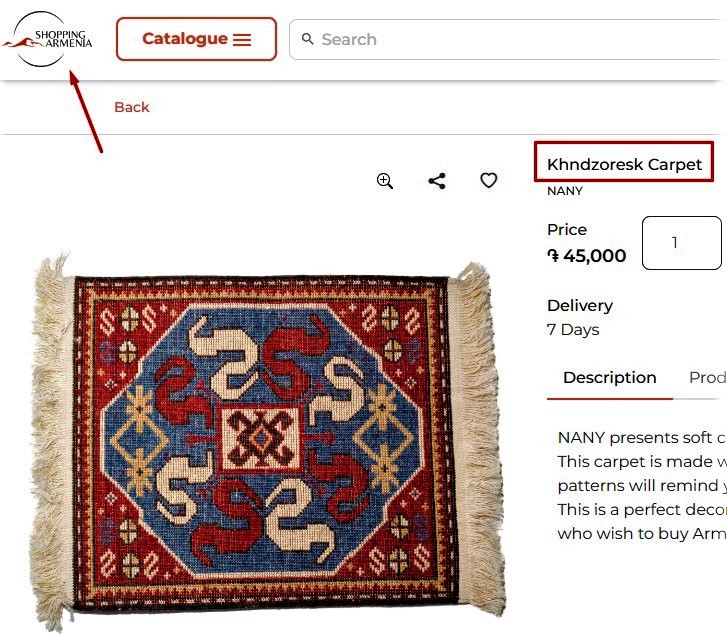Open the NANY brand link
The image size is (727, 636).
pyautogui.click(x=565, y=190)
